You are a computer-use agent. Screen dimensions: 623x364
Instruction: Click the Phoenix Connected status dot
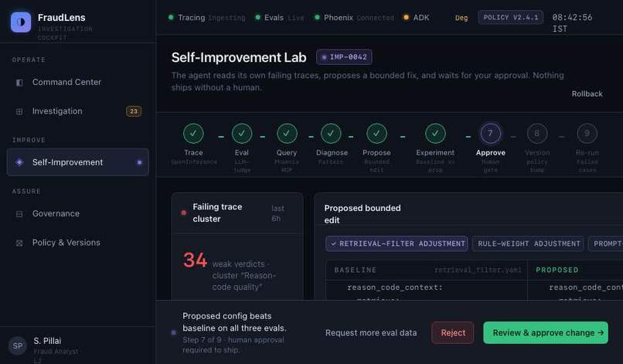point(317,17)
